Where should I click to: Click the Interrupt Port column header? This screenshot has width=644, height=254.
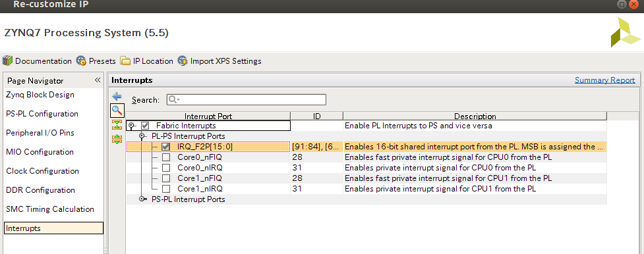(x=208, y=116)
